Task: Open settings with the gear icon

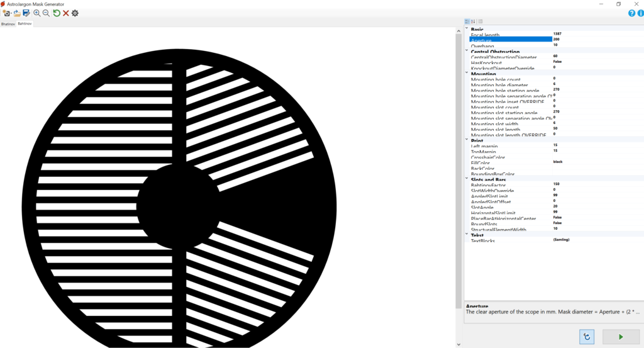Action: coord(75,13)
